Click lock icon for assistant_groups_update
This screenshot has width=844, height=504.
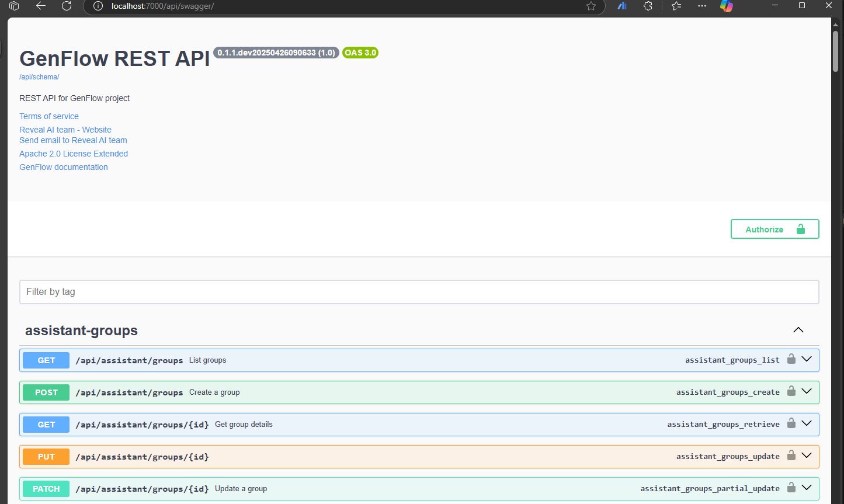[791, 456]
